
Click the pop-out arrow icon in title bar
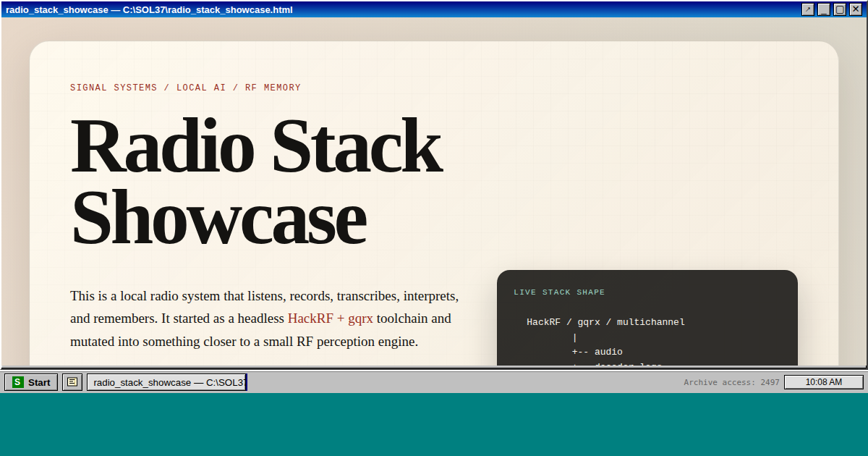tap(808, 9)
